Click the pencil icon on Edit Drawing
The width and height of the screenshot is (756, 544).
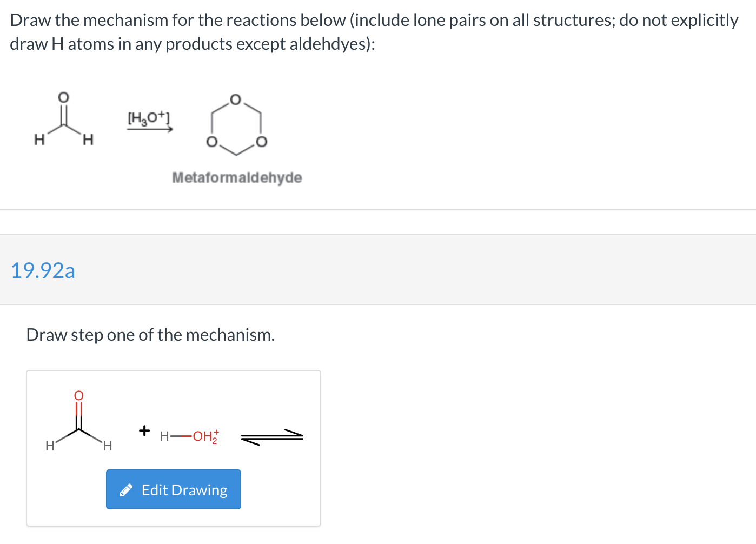tap(125, 489)
